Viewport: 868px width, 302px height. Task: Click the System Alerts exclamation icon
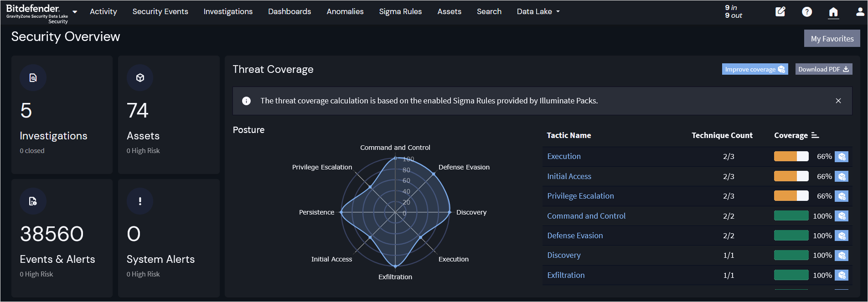click(x=140, y=201)
